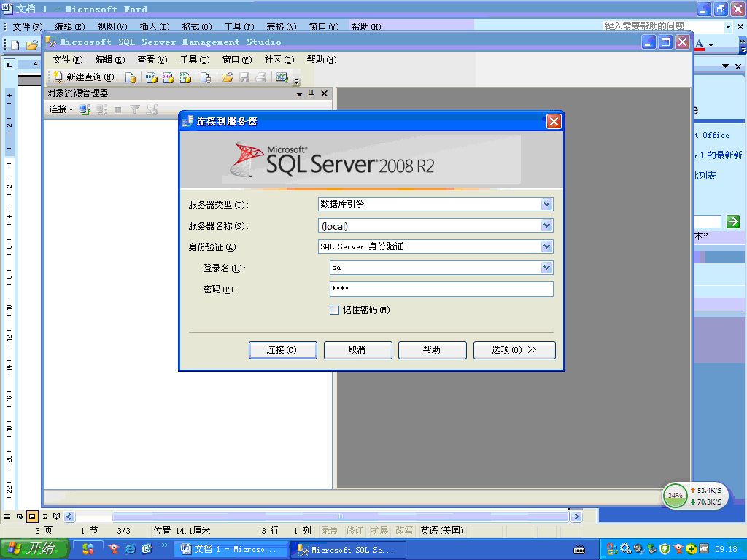This screenshot has width=747, height=560.
Task: Click the Save icon in SSMS toolbar
Action: point(244,77)
